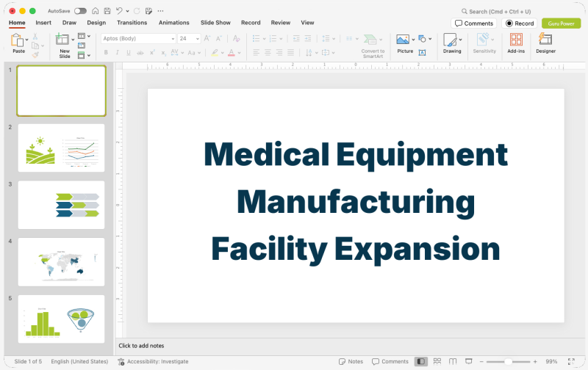Open the Drawing tools button
The image size is (588, 370).
[451, 43]
